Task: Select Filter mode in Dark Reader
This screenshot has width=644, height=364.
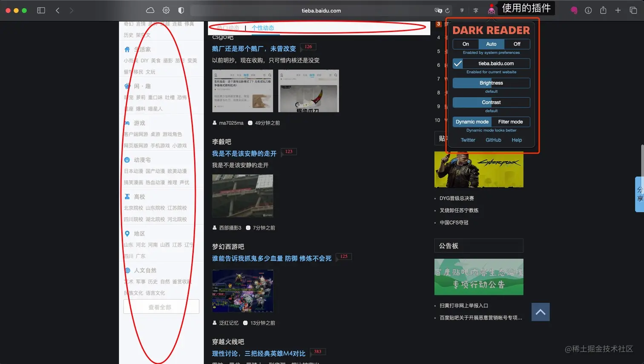Action: tap(510, 122)
